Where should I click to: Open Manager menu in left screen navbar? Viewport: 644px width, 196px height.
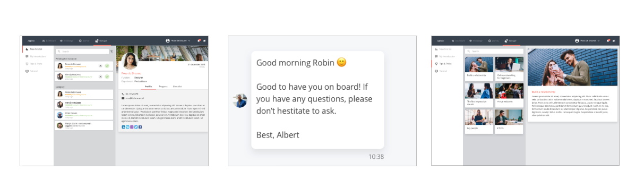pyautogui.click(x=101, y=40)
